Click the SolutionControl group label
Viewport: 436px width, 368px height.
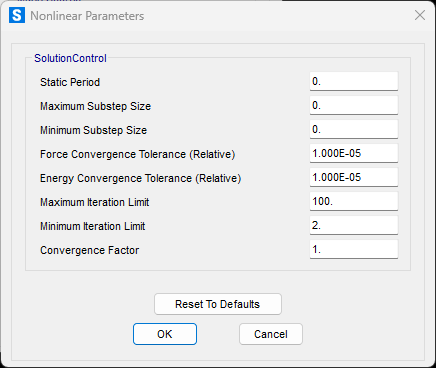(x=70, y=58)
